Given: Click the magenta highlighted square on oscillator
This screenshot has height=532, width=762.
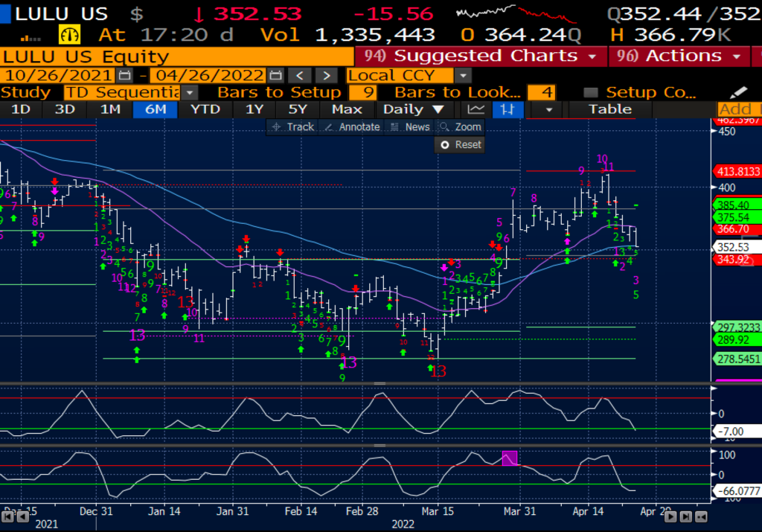Looking at the screenshot, I should click(509, 458).
